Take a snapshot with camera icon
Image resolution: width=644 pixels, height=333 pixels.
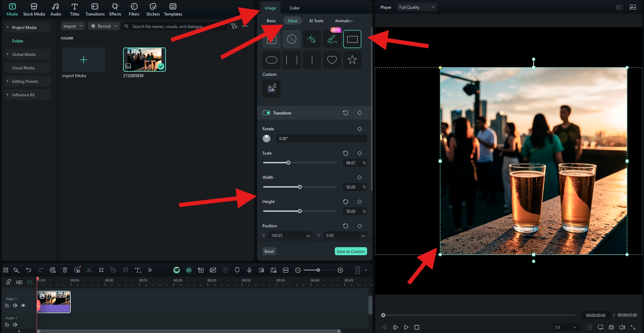pyautogui.click(x=611, y=327)
